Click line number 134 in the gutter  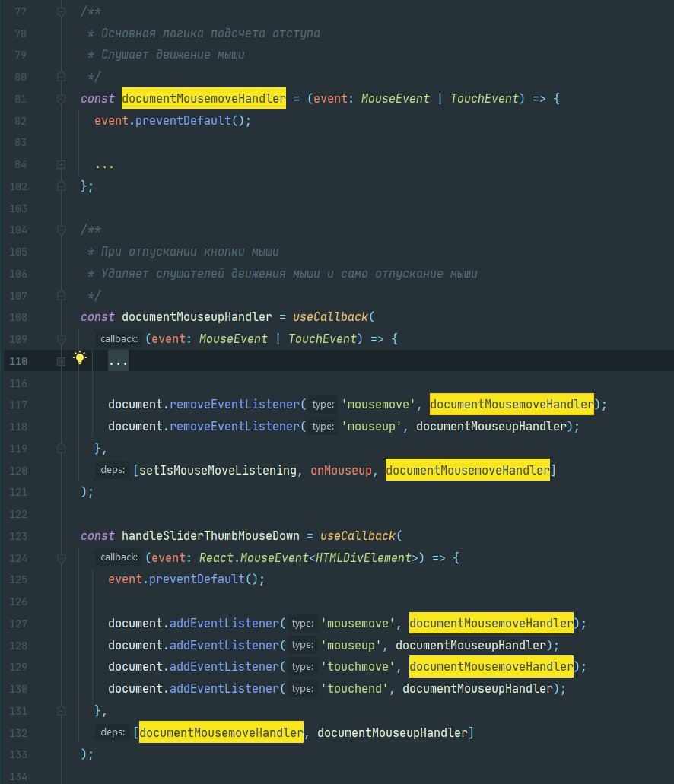click(x=18, y=776)
